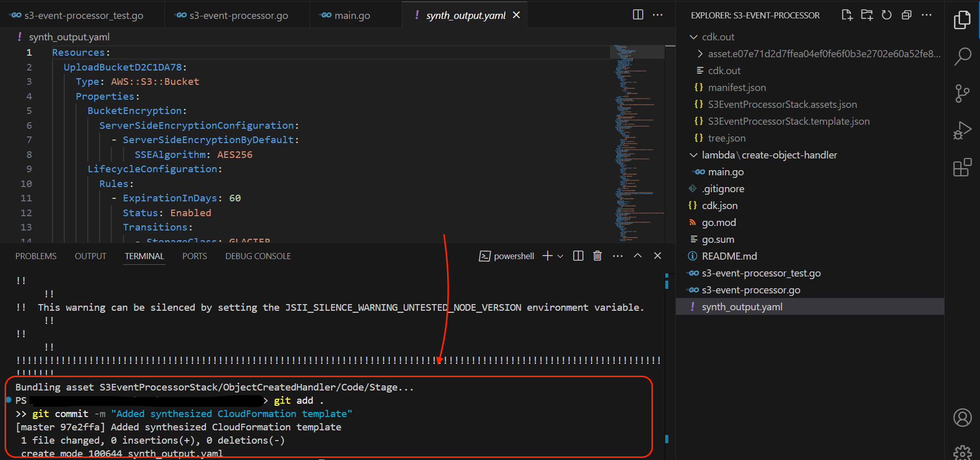
Task: Open the Extensions view
Action: click(x=962, y=167)
